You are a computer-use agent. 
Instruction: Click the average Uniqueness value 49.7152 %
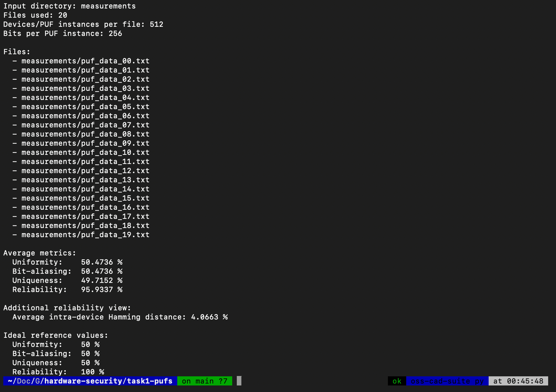coord(102,281)
